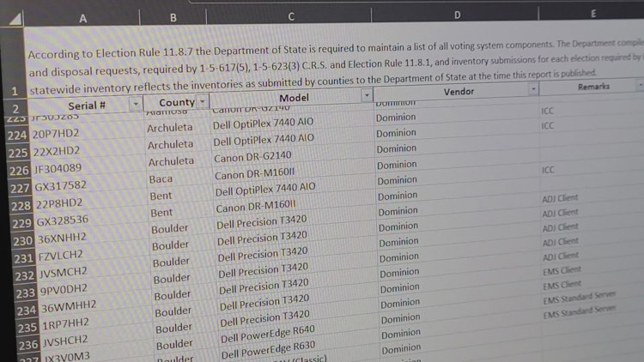Select row 224 header
Image resolution: width=644 pixels, height=362 pixels.
(17, 135)
